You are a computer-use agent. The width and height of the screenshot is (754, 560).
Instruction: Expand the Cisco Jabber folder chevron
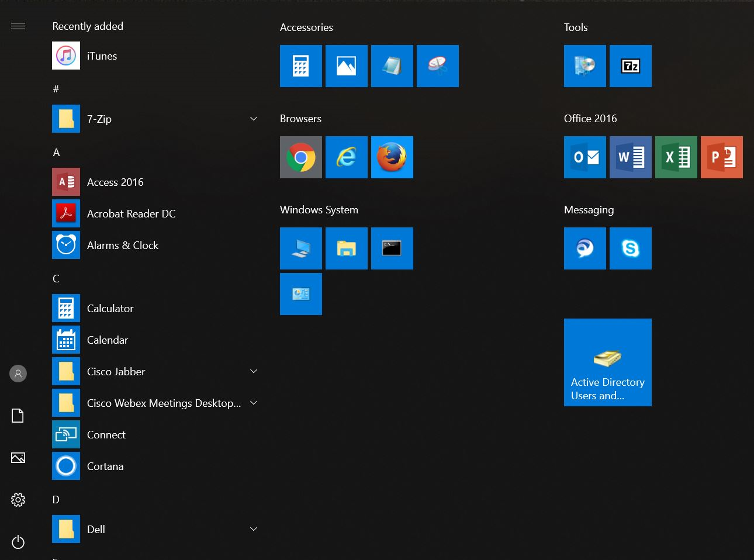click(254, 371)
